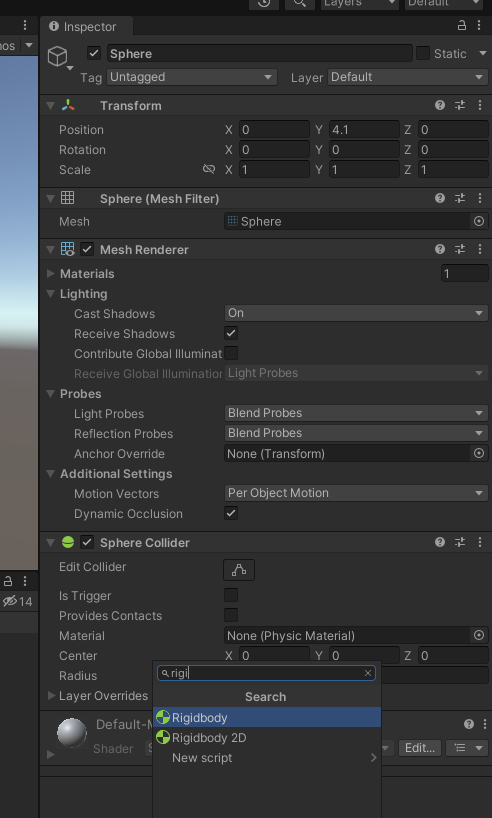Enable Is Trigger checkbox

tap(231, 595)
